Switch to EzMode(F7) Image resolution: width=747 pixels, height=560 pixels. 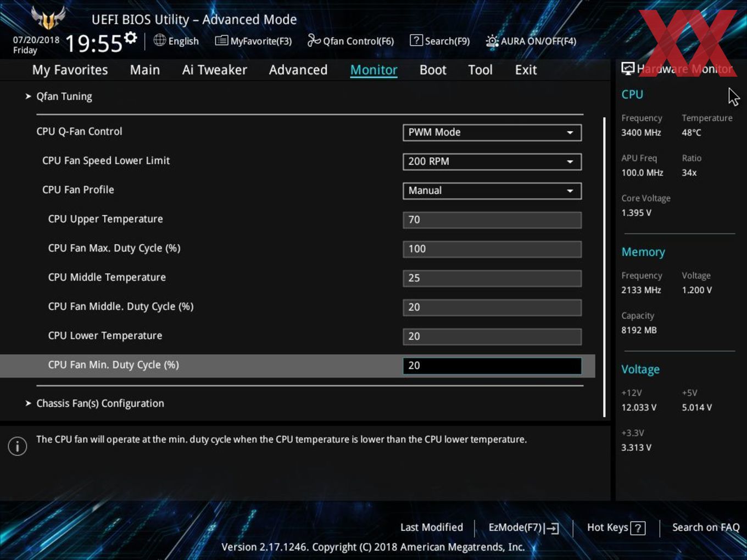[x=523, y=528]
